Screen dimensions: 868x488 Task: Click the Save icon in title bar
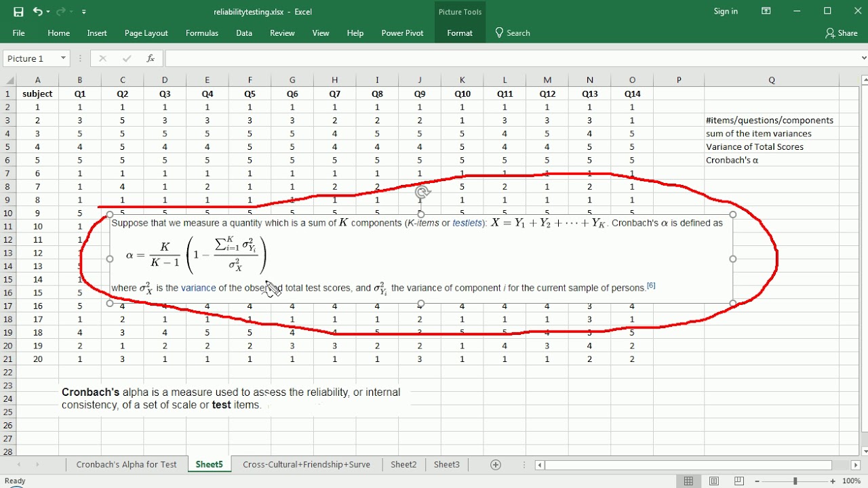(18, 12)
